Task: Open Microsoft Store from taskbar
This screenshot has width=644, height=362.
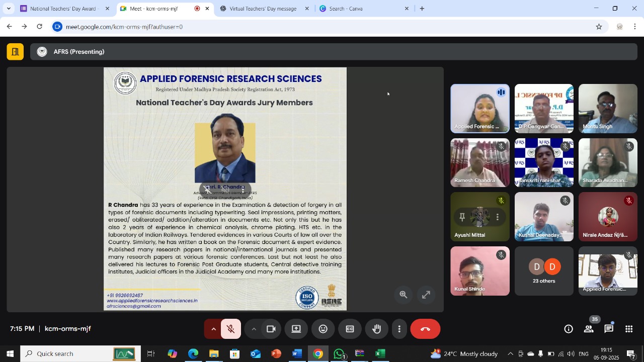Action: [234, 354]
